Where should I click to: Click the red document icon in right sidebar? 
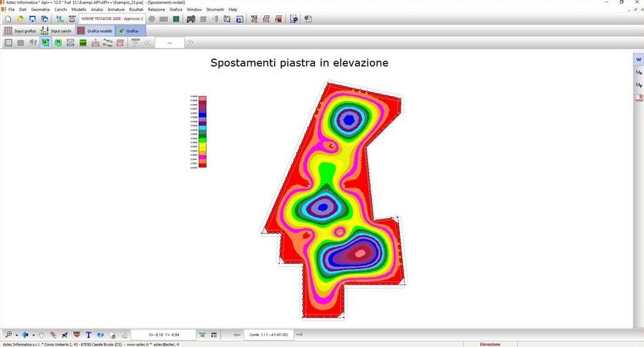[x=639, y=98]
